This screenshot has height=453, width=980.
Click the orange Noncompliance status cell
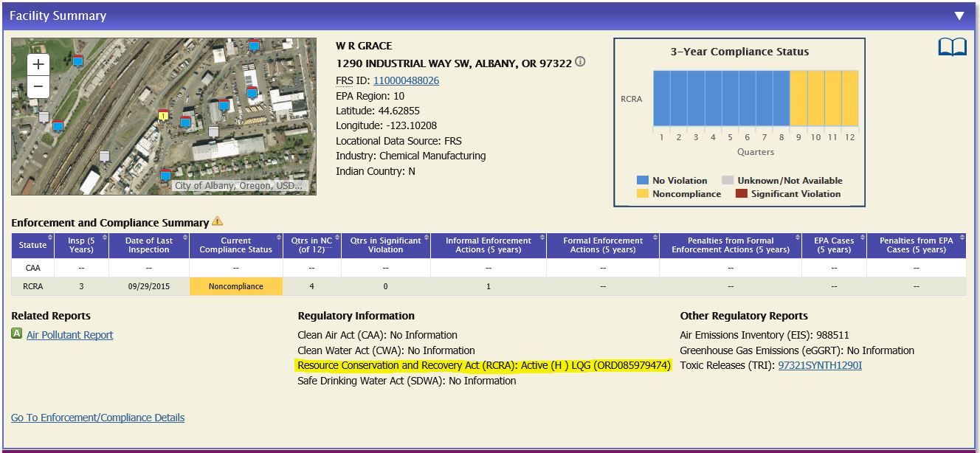click(x=236, y=286)
